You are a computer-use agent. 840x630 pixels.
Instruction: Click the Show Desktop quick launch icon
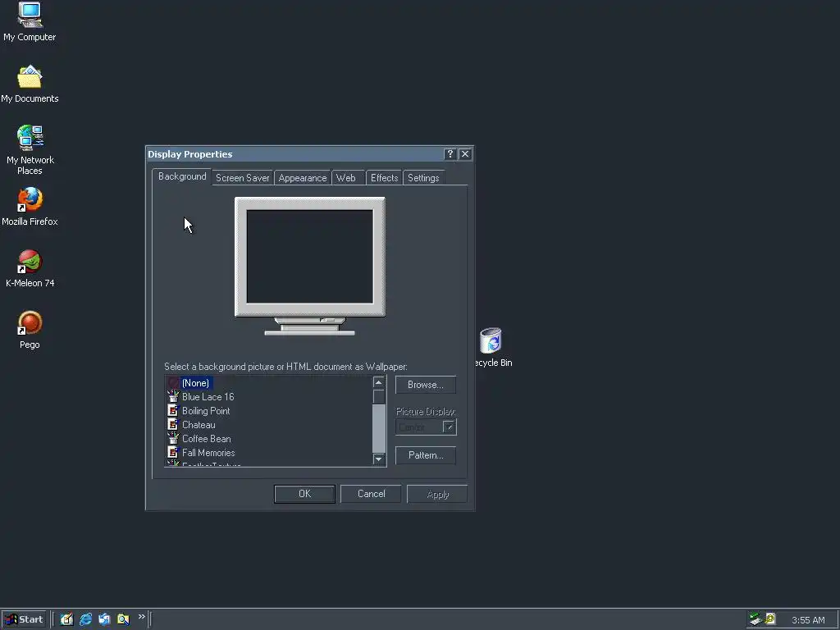(x=67, y=619)
